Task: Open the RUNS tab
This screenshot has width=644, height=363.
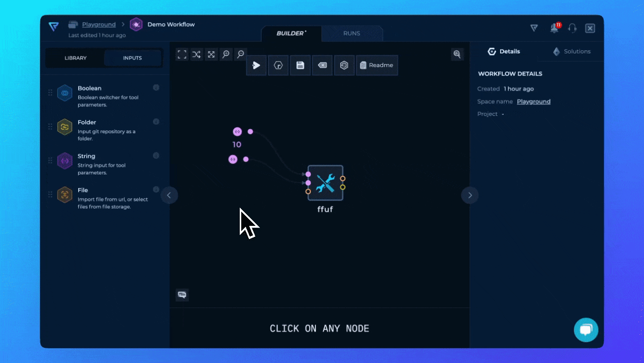Action: [x=352, y=33]
